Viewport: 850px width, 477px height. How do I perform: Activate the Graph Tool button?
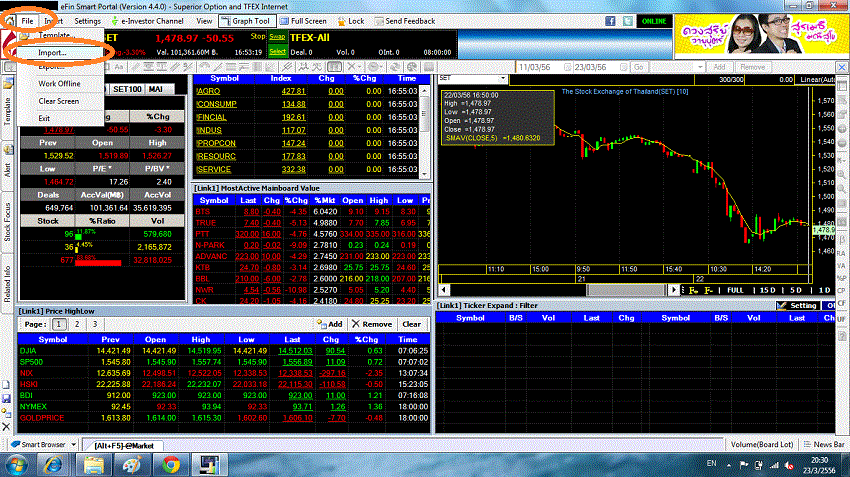246,21
